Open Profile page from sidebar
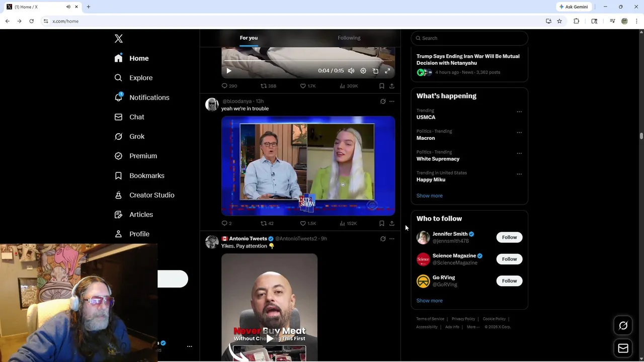The height and width of the screenshot is (362, 644). (x=132, y=234)
